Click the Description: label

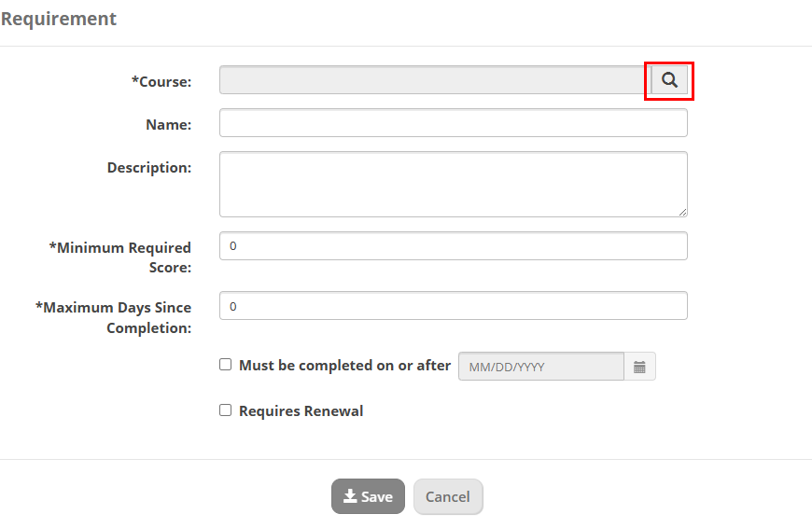(149, 168)
